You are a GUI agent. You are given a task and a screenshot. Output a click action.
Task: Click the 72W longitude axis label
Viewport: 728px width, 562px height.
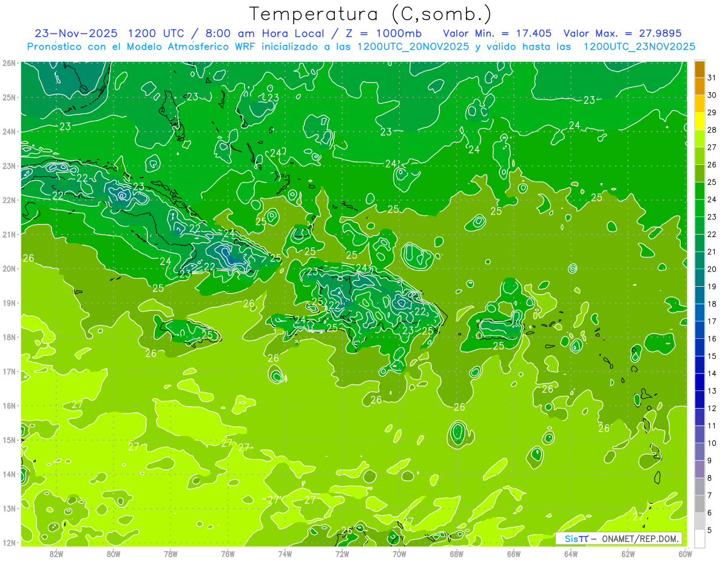point(342,553)
